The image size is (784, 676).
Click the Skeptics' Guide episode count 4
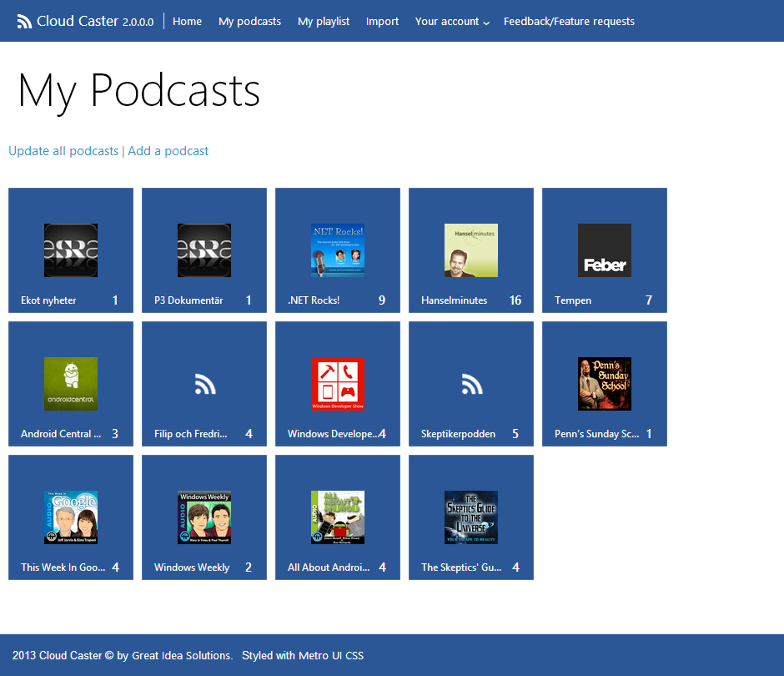516,568
